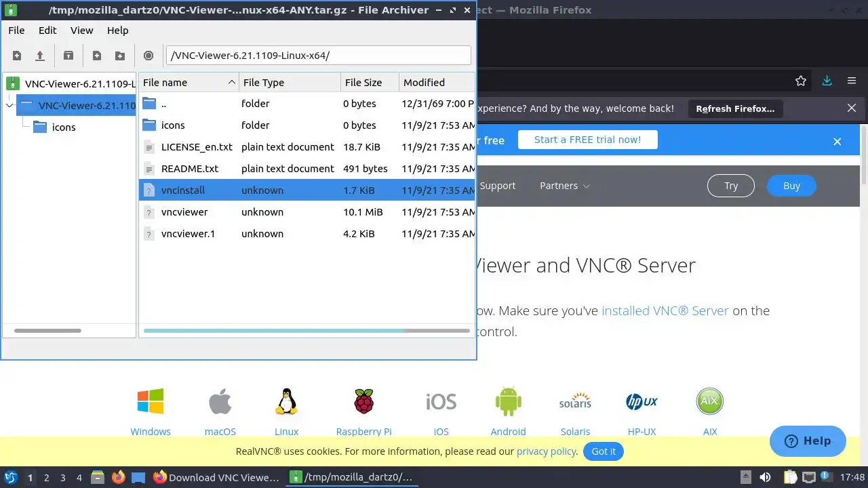This screenshot has height=488, width=868.
Task: Open the Help menu
Action: [x=117, y=30]
